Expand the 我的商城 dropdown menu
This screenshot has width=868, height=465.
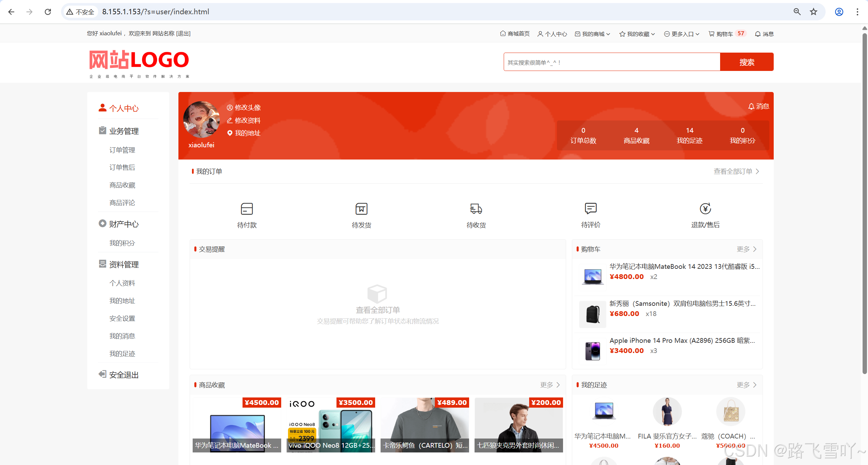pyautogui.click(x=593, y=34)
